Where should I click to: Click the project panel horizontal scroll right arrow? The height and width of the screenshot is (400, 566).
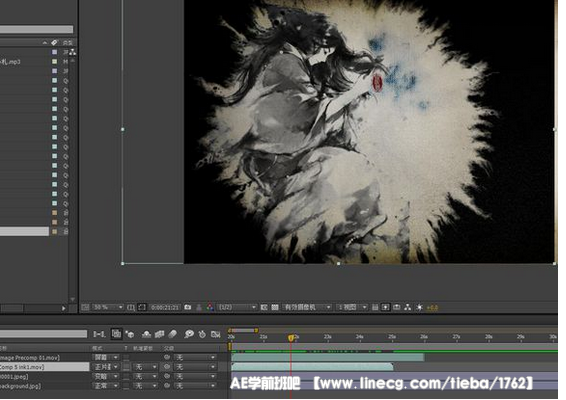(x=64, y=308)
